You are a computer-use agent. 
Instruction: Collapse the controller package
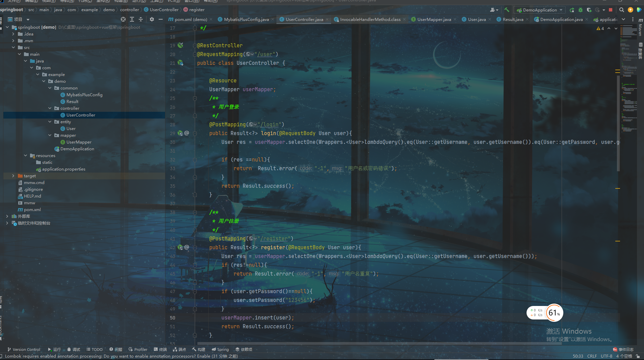tap(50, 108)
